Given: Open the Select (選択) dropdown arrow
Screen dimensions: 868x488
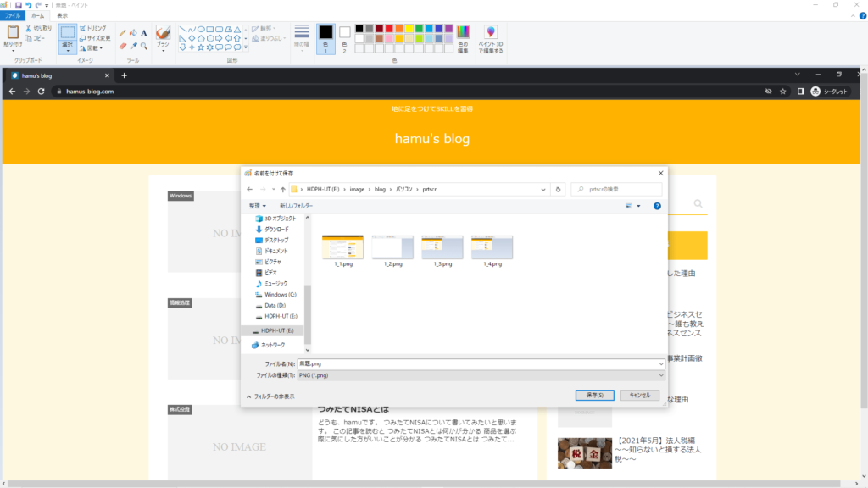Looking at the screenshot, I should (68, 50).
